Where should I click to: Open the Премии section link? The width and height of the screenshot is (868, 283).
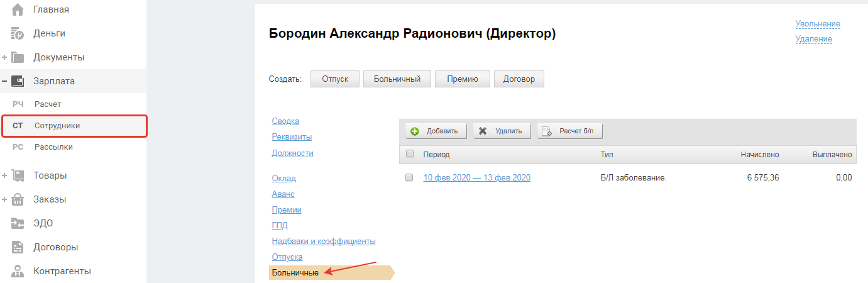point(287,210)
